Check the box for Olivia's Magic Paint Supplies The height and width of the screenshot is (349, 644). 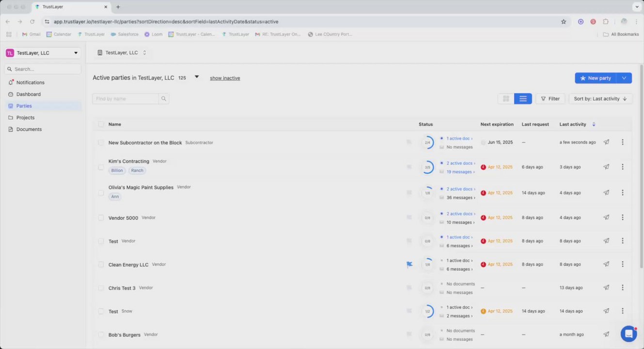tap(101, 193)
